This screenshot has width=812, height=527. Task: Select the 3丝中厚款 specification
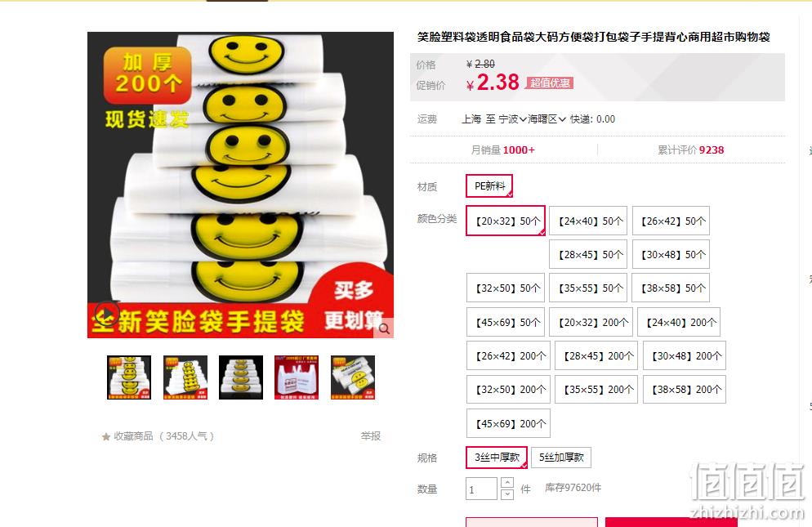[497, 458]
